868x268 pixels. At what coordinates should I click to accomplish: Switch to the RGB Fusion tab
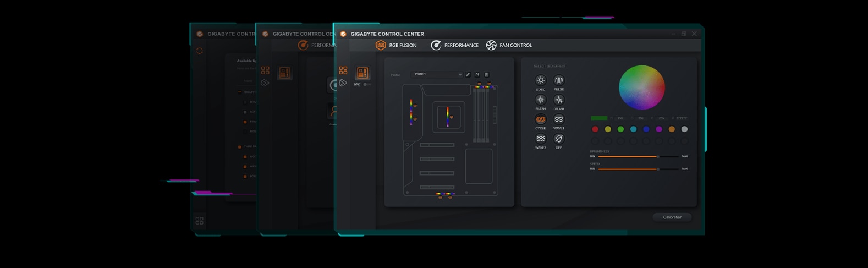pos(396,45)
